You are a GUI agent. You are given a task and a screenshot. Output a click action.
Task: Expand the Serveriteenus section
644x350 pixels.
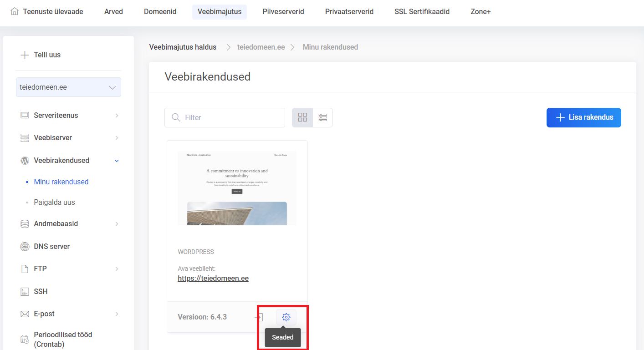click(117, 116)
